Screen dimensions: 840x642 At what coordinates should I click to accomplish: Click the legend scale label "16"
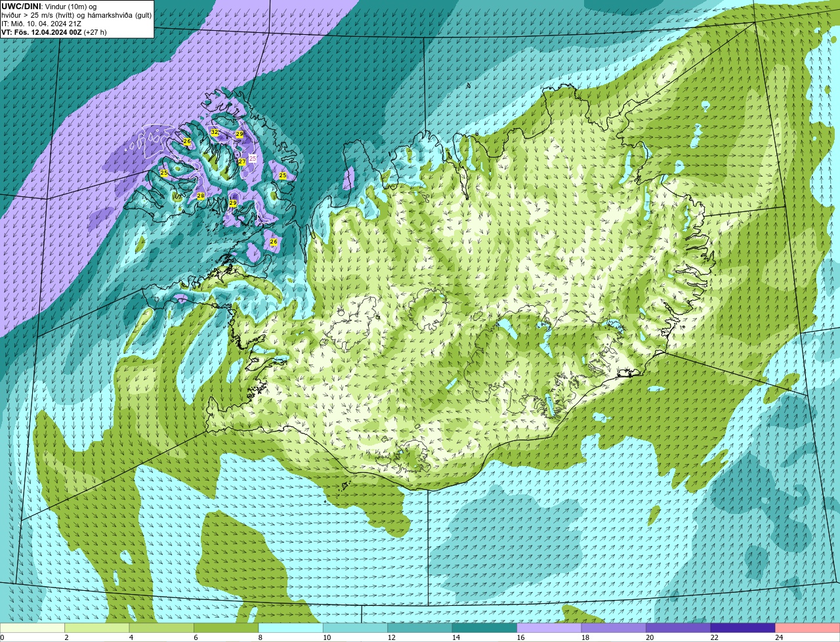(520, 637)
